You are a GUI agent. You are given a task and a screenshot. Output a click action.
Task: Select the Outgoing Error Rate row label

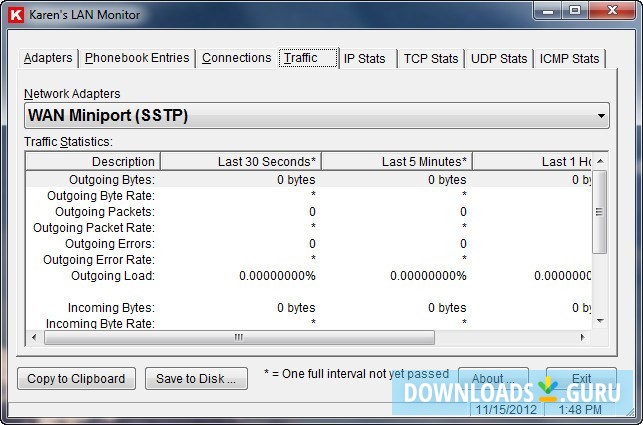[x=99, y=260]
